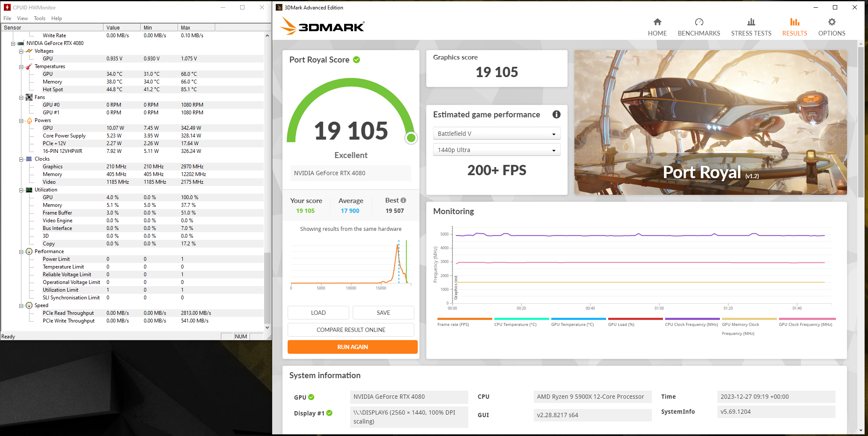
Task: Click the CPUID HWMonitor title bar icon
Action: click(x=7, y=7)
